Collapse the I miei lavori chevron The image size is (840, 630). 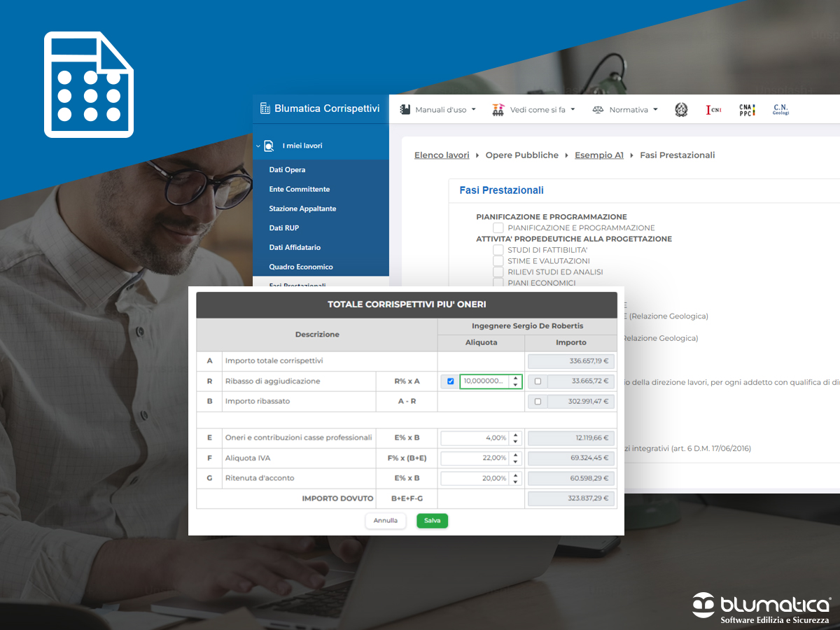click(258, 146)
